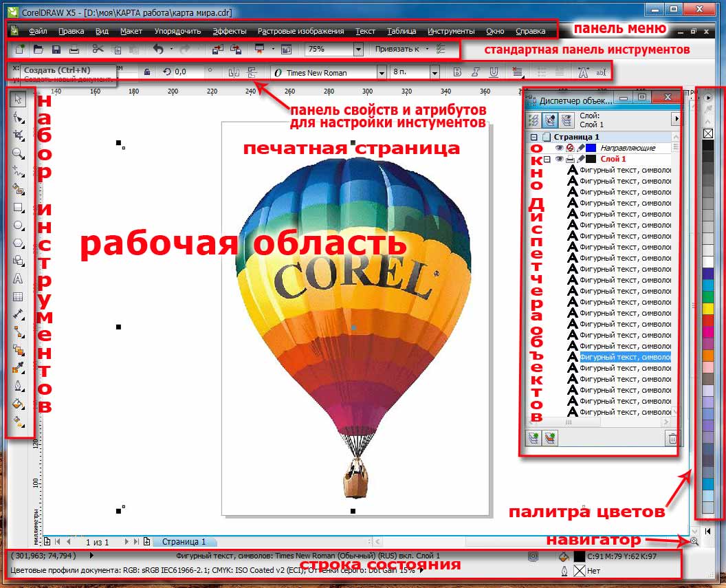
Task: Click the Save icon in standard toolbar
Action: coord(56,50)
